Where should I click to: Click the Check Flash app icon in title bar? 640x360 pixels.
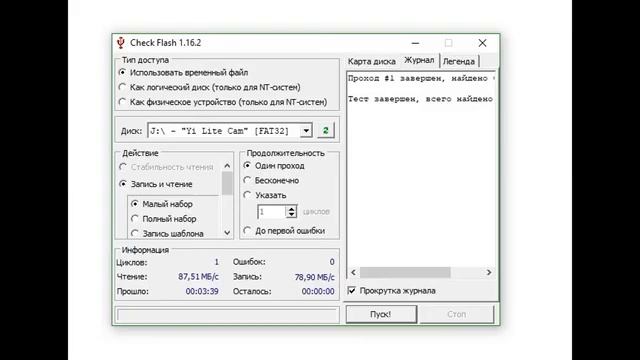[121, 42]
